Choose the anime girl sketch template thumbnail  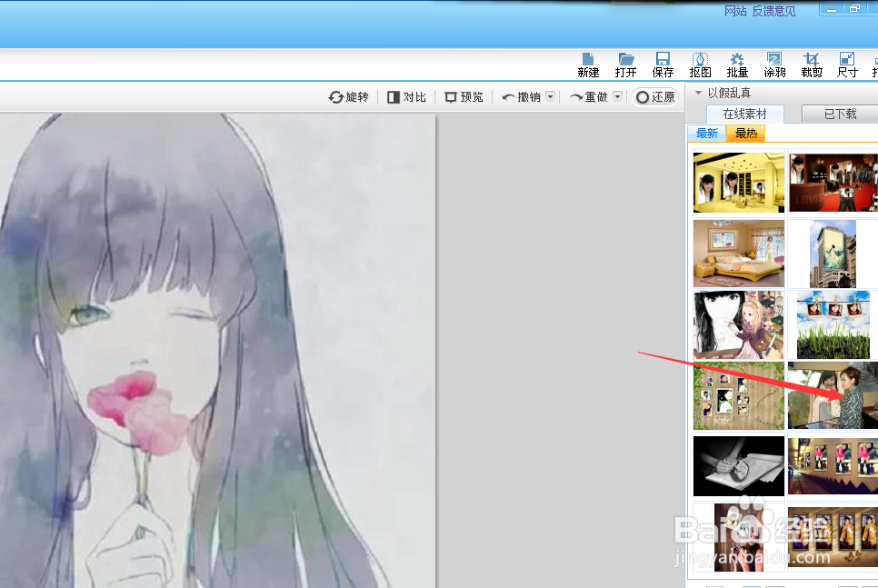pos(739,324)
